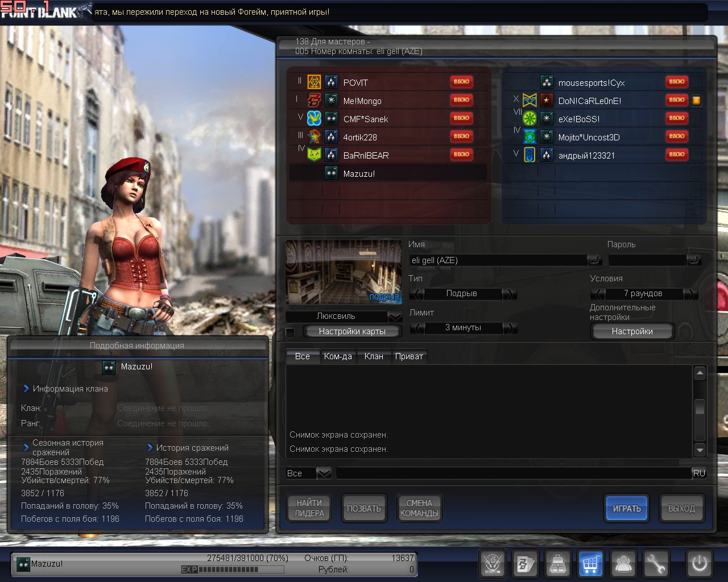Click the yellow icon beside DoN!CaRLe0nE!
The image size is (728, 582).
(696, 101)
